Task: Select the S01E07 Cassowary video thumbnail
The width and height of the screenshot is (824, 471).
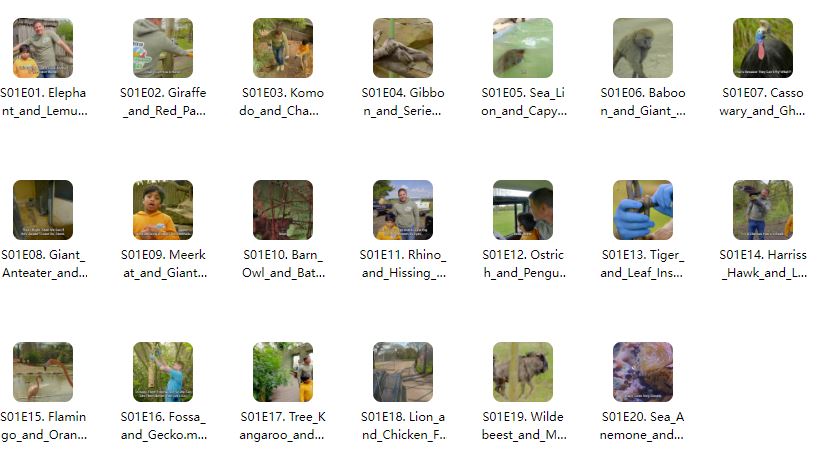Action: click(x=763, y=48)
